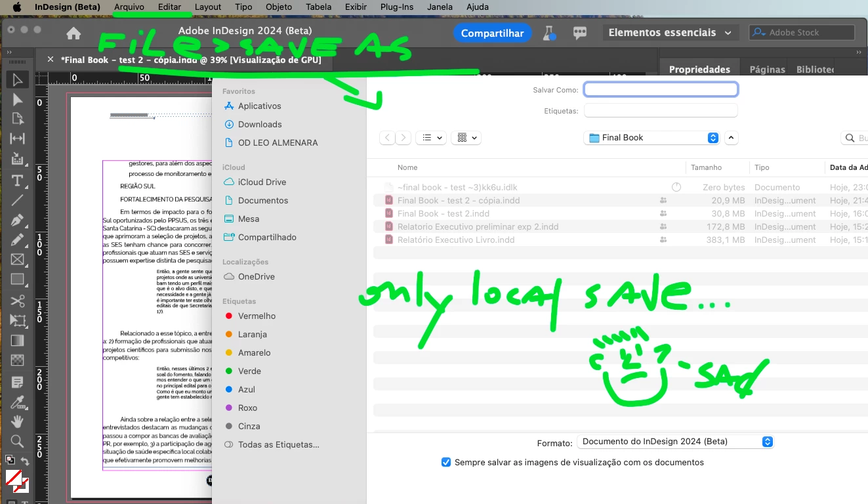Select the Rectangle tool
Viewport: 868px width, 504px height.
tap(17, 280)
